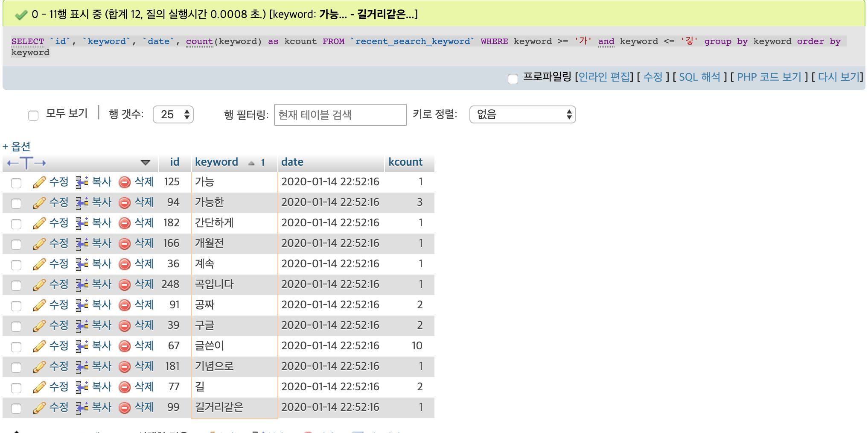Open the column options dropdown triangle in header
The height and width of the screenshot is (433, 868).
146,163
